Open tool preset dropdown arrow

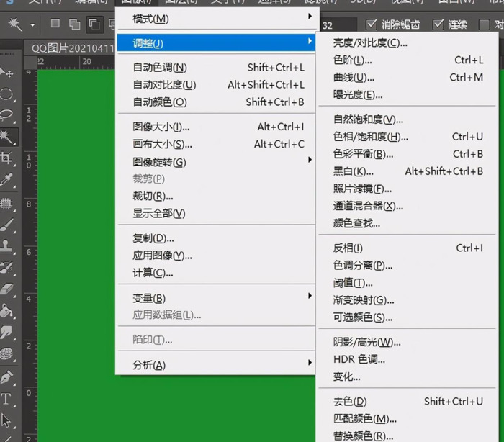coord(32,24)
